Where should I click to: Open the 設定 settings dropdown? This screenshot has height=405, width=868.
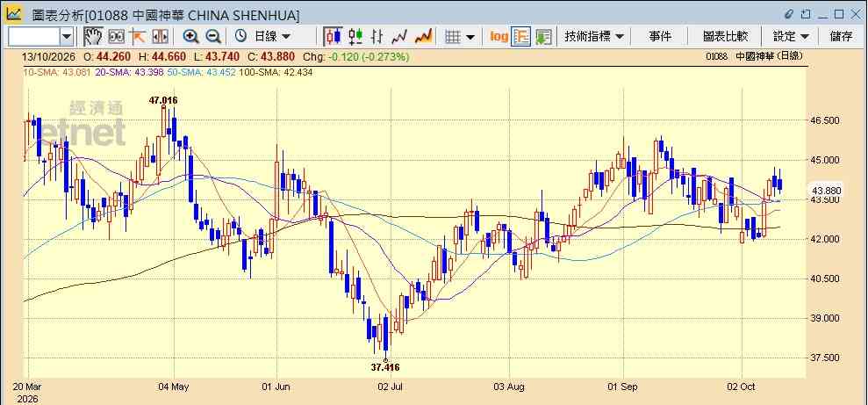[791, 37]
